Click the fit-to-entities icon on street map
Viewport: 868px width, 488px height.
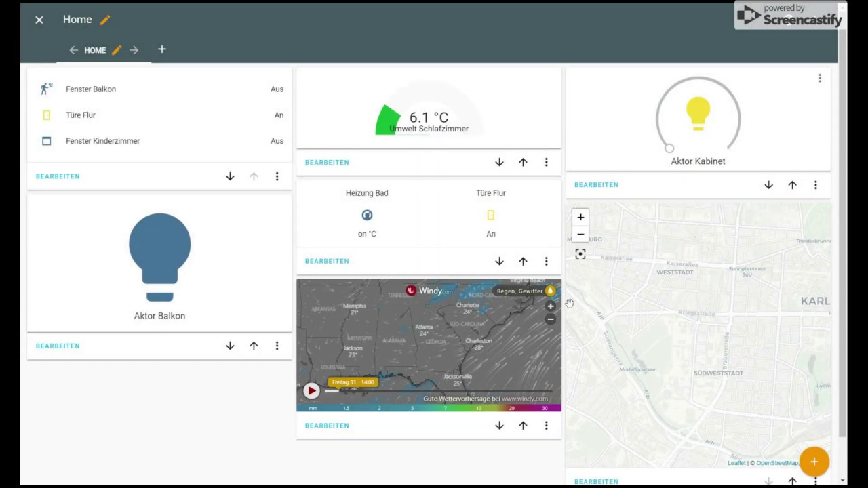pos(580,253)
